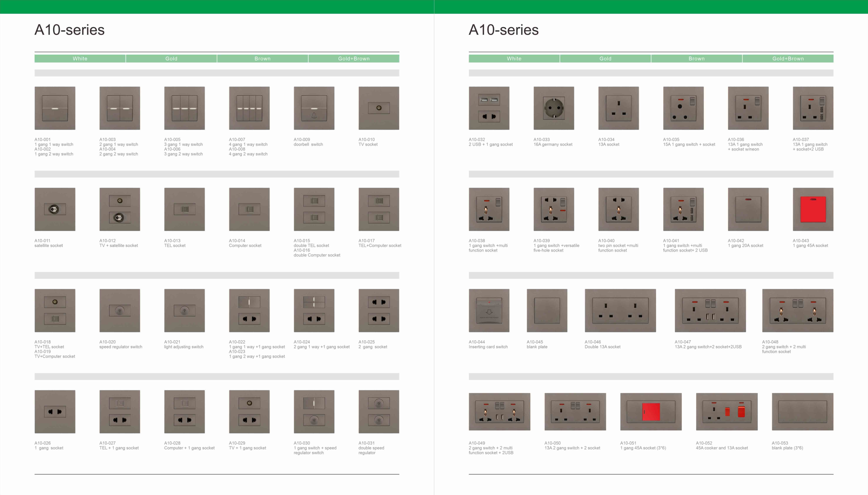Select the A10-048 2 multi function socket image
The width and height of the screenshot is (868, 495).
(x=798, y=310)
